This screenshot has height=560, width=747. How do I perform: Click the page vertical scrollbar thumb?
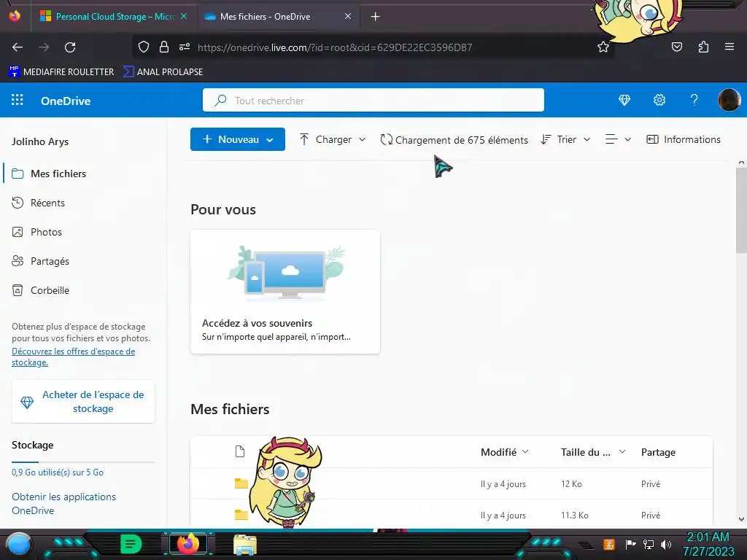click(741, 211)
